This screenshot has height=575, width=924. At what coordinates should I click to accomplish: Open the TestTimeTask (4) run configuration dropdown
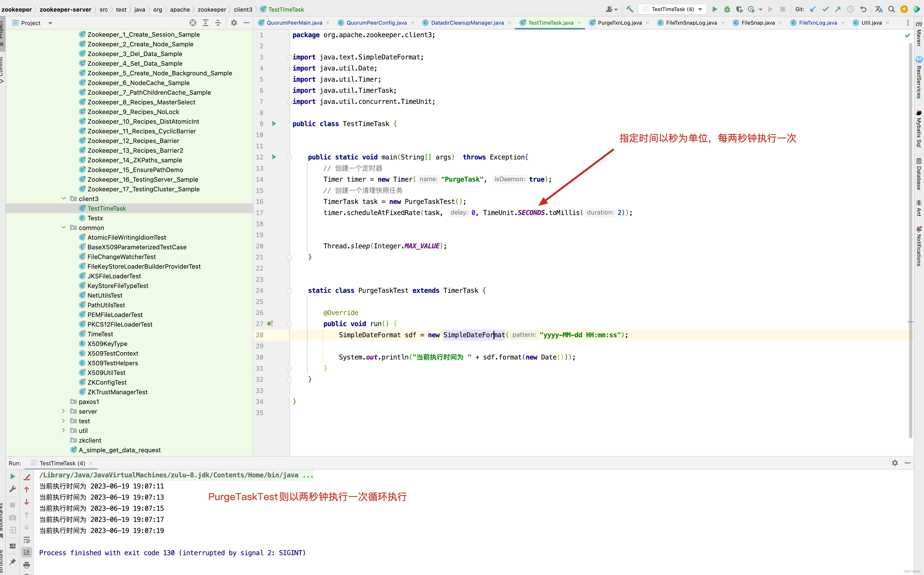tap(672, 9)
